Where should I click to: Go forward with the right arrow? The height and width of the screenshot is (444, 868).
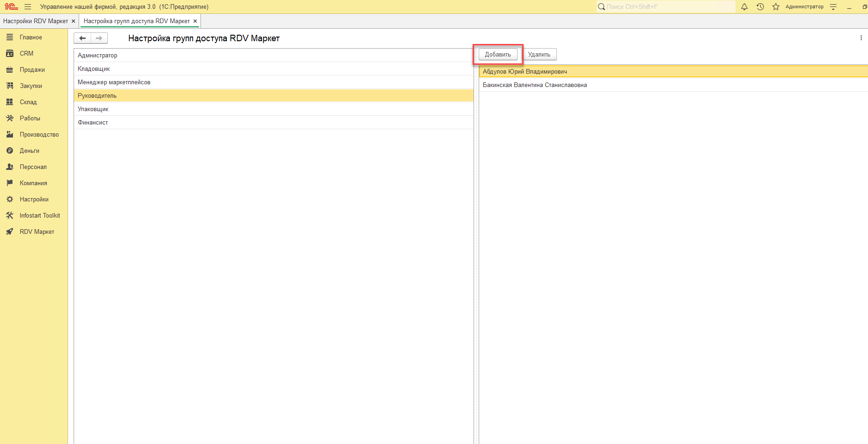99,38
